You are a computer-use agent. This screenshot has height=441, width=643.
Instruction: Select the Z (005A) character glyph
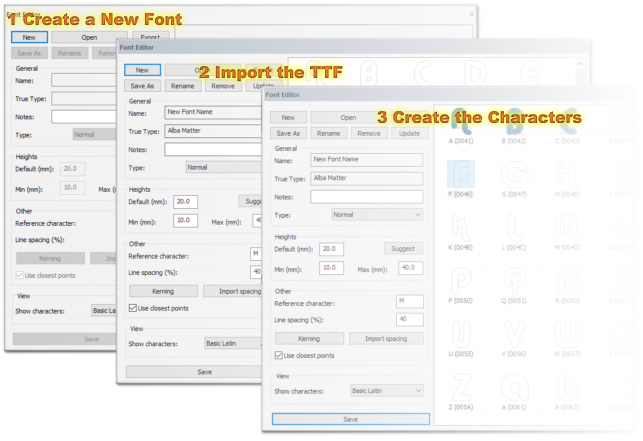pos(461,387)
